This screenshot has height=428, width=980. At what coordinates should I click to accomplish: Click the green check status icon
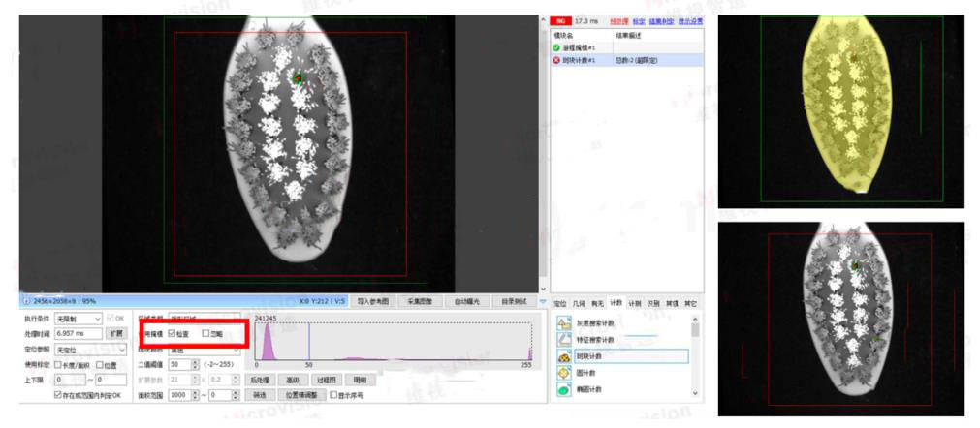556,46
